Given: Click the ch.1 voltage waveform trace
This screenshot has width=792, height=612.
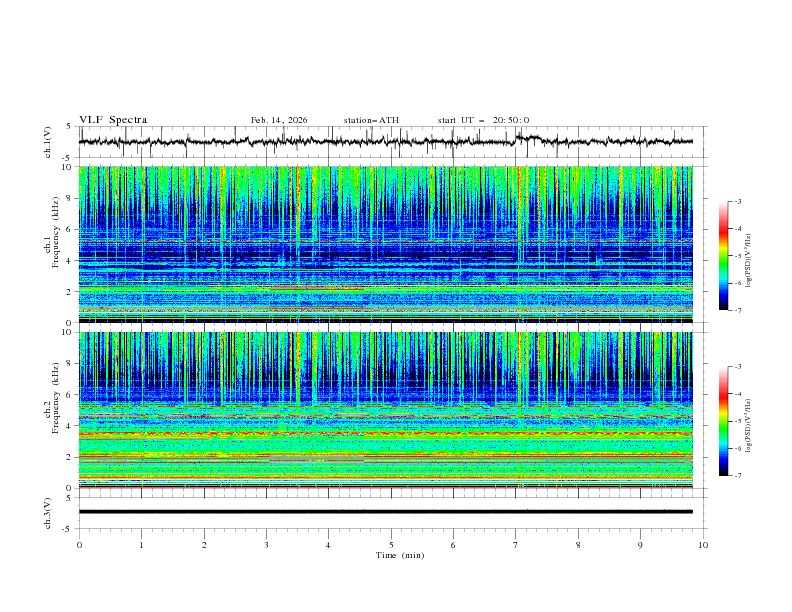Looking at the screenshot, I should click(385, 142).
